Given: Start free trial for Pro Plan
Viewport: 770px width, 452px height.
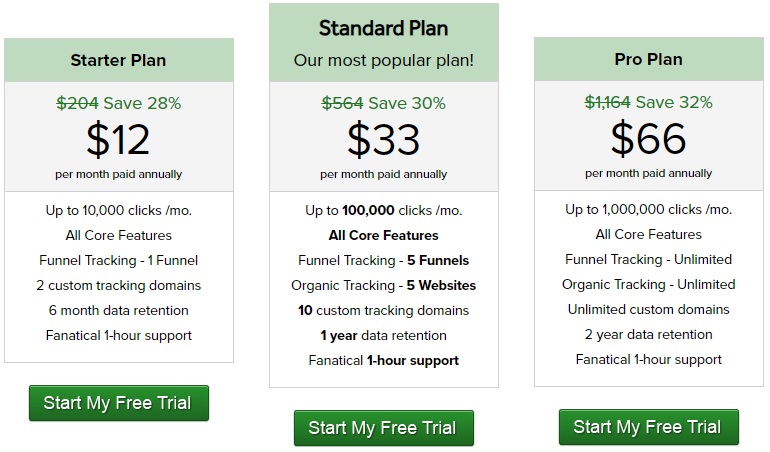Looking at the screenshot, I should pos(649,427).
